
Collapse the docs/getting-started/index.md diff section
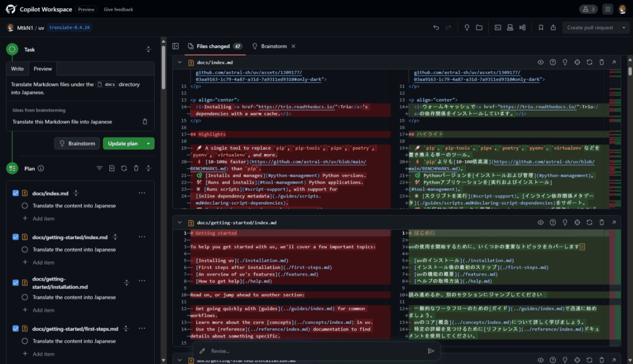pyautogui.click(x=180, y=223)
